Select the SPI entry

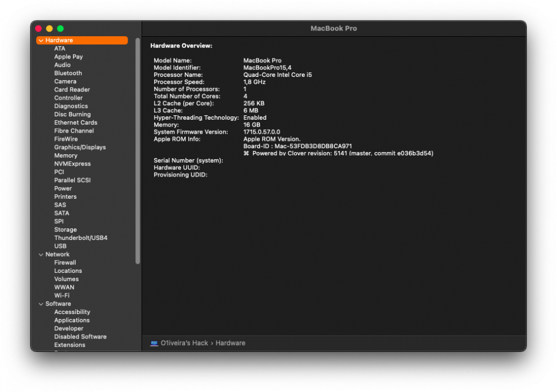click(x=58, y=221)
